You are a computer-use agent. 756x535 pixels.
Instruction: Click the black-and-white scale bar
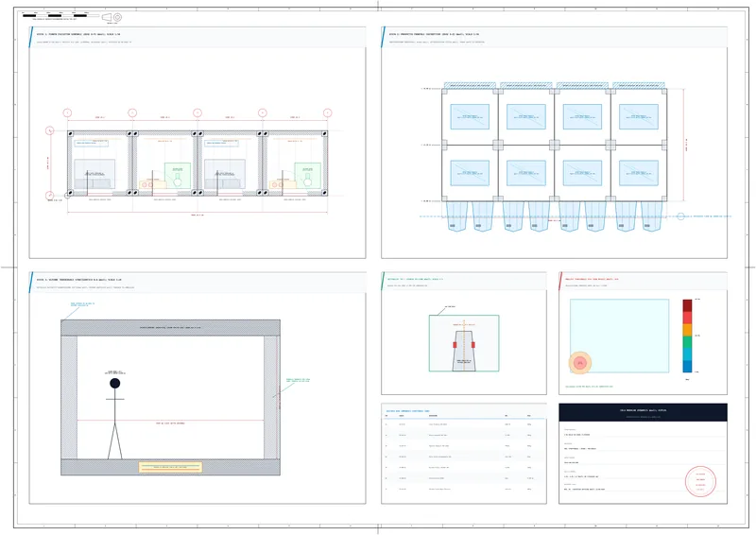point(60,15)
